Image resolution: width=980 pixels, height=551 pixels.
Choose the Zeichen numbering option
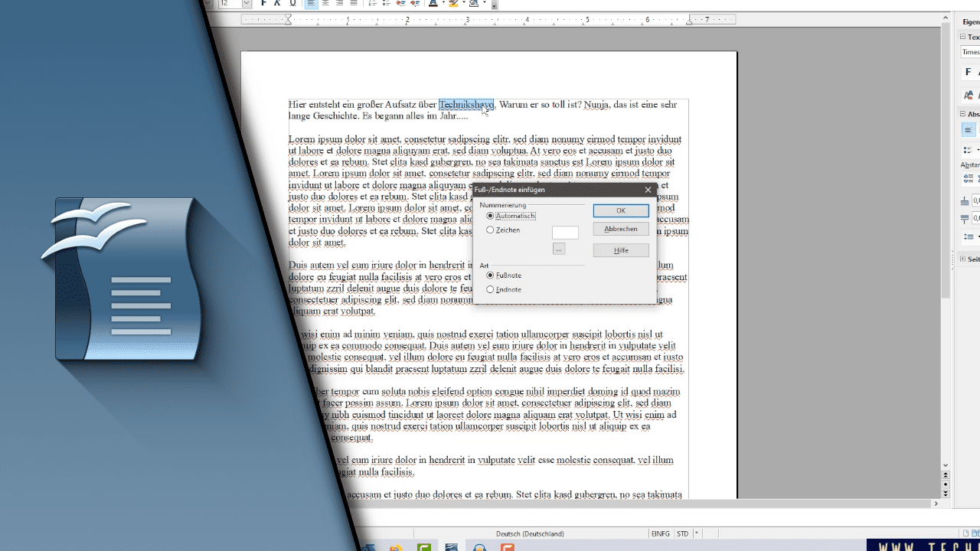click(490, 230)
